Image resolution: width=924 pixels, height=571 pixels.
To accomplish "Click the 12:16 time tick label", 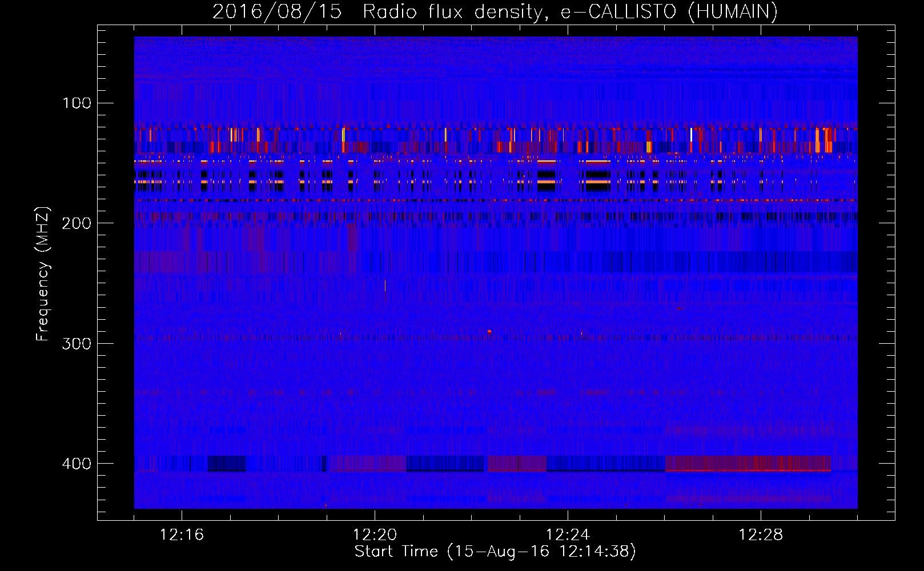I will click(182, 535).
